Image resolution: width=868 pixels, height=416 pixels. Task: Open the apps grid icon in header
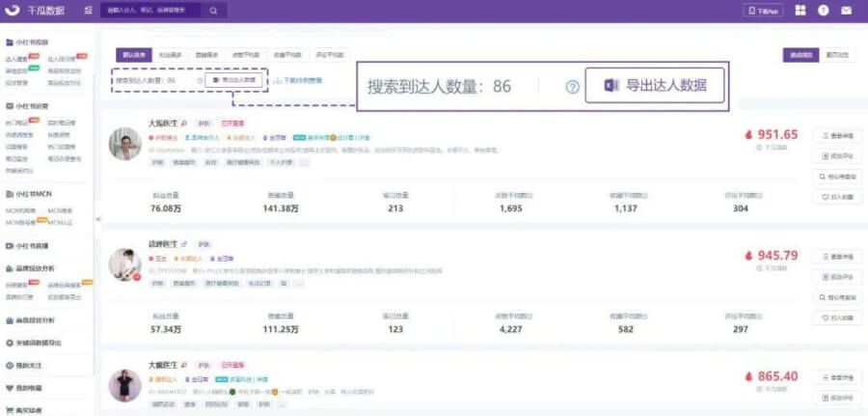tap(800, 11)
